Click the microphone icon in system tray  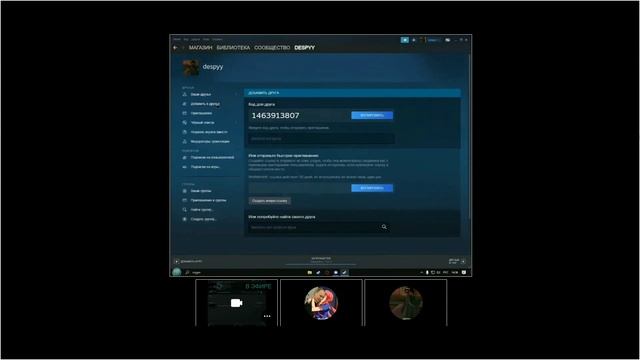click(x=427, y=272)
